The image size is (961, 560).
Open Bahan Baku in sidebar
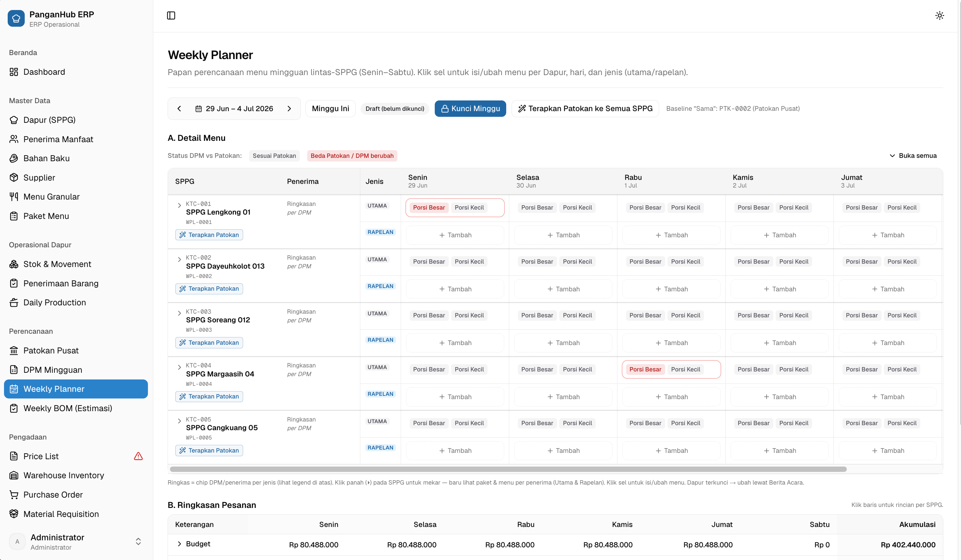(76, 158)
